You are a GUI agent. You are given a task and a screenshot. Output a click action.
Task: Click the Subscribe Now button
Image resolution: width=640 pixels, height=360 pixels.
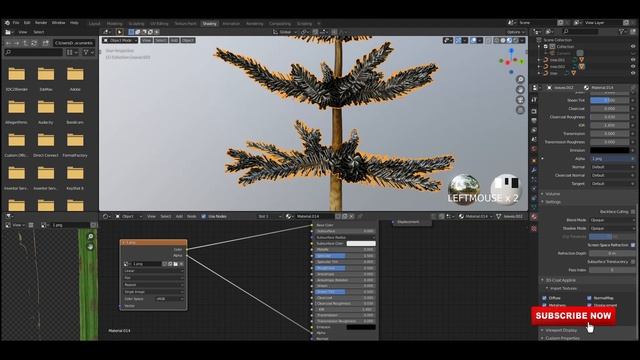(573, 316)
